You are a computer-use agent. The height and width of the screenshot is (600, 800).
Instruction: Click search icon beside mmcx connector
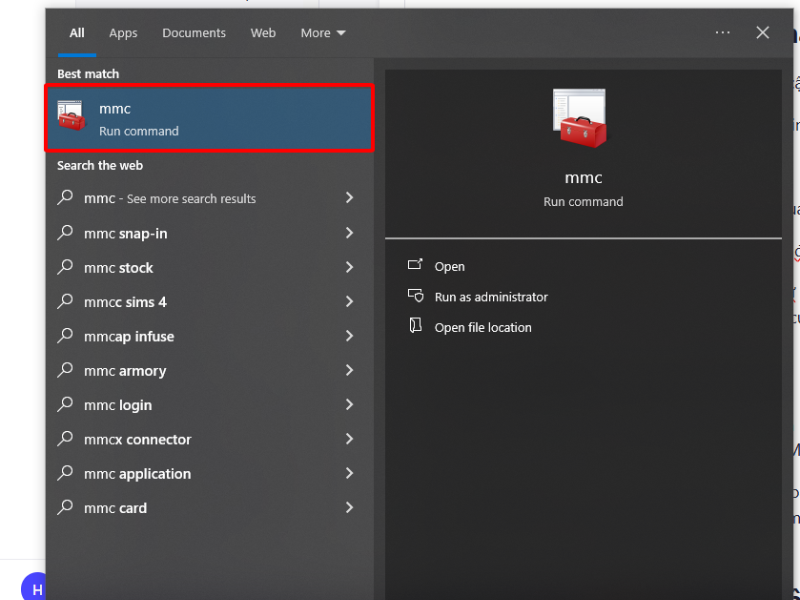click(65, 438)
